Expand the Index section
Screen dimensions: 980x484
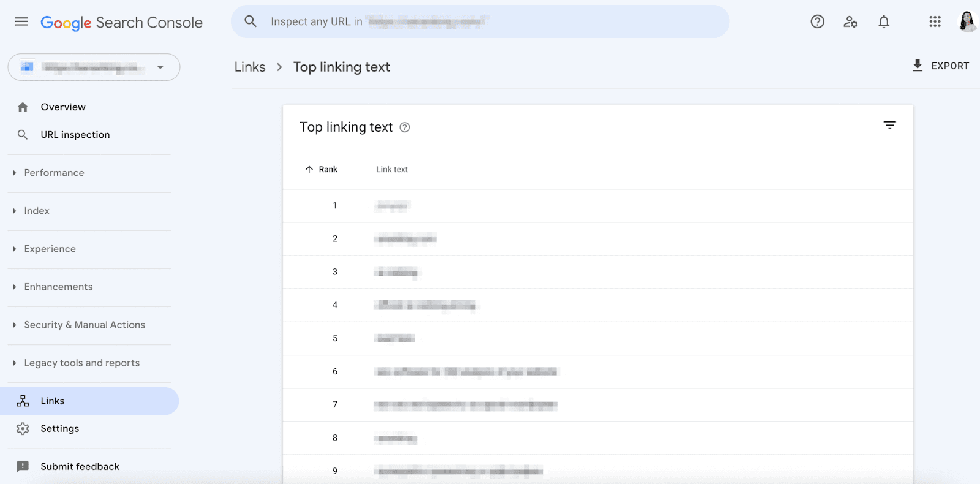[x=37, y=211]
